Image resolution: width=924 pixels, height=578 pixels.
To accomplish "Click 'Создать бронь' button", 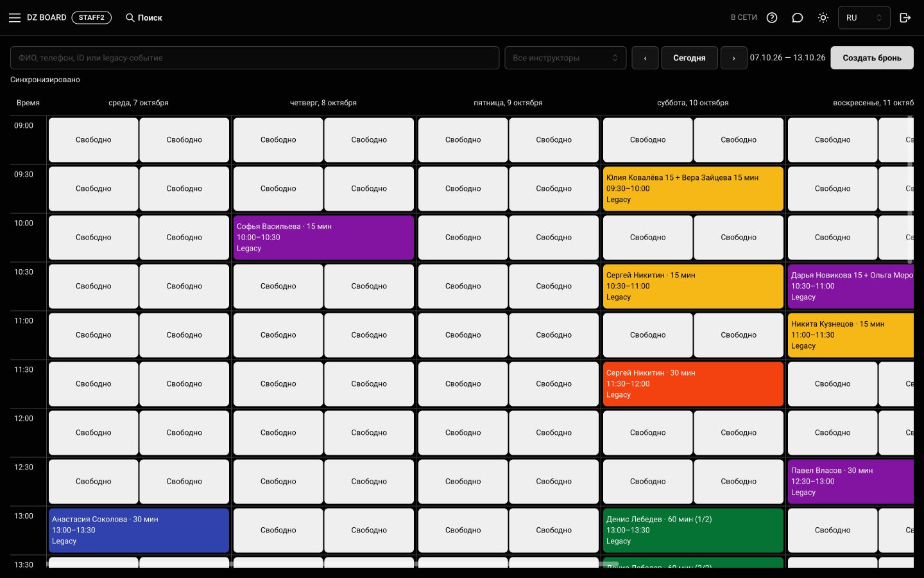I will (872, 58).
